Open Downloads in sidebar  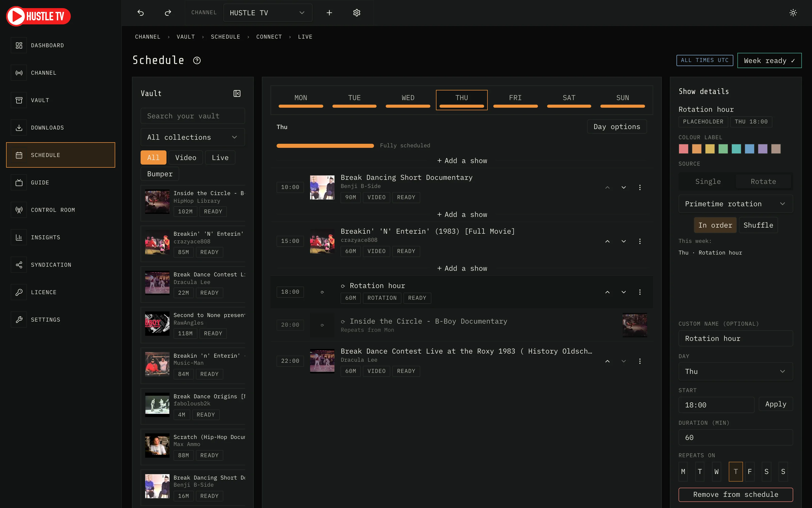61,128
